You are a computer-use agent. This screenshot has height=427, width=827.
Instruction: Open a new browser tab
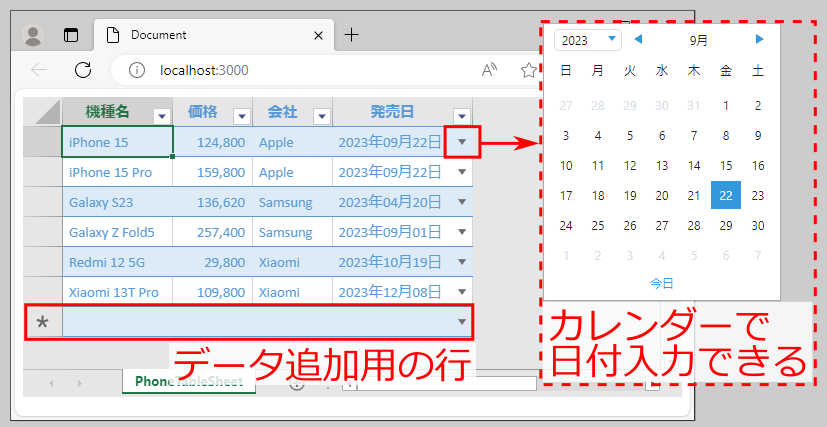[351, 35]
